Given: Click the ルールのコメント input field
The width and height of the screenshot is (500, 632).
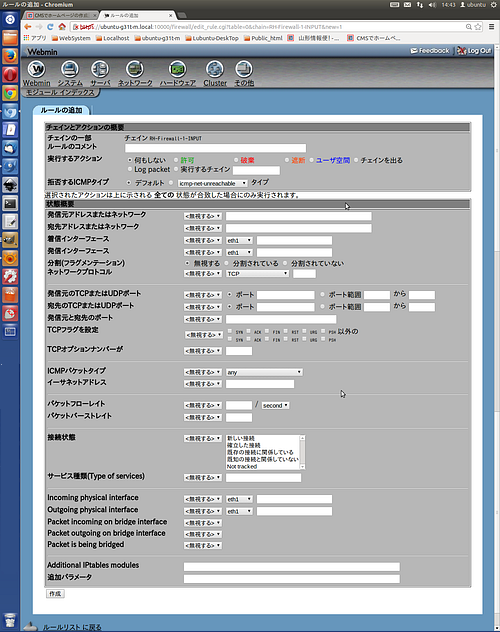Looking at the screenshot, I should (215, 148).
